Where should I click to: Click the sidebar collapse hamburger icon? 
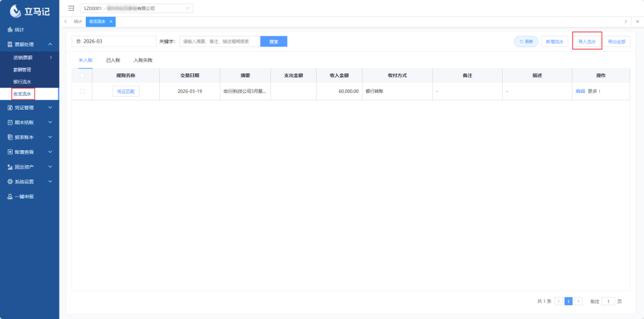pyautogui.click(x=72, y=8)
